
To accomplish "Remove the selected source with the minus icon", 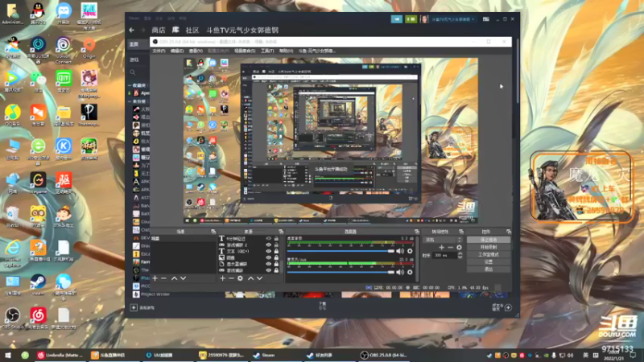I will (x=231, y=278).
